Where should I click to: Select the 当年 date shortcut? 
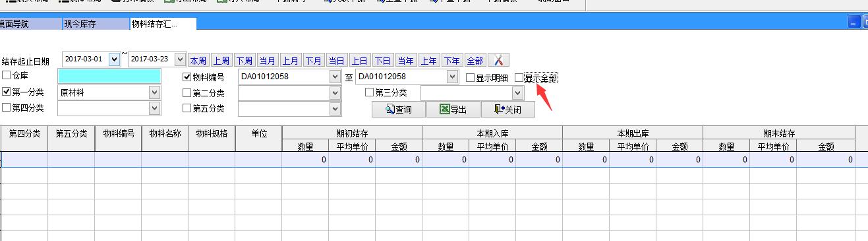point(406,60)
